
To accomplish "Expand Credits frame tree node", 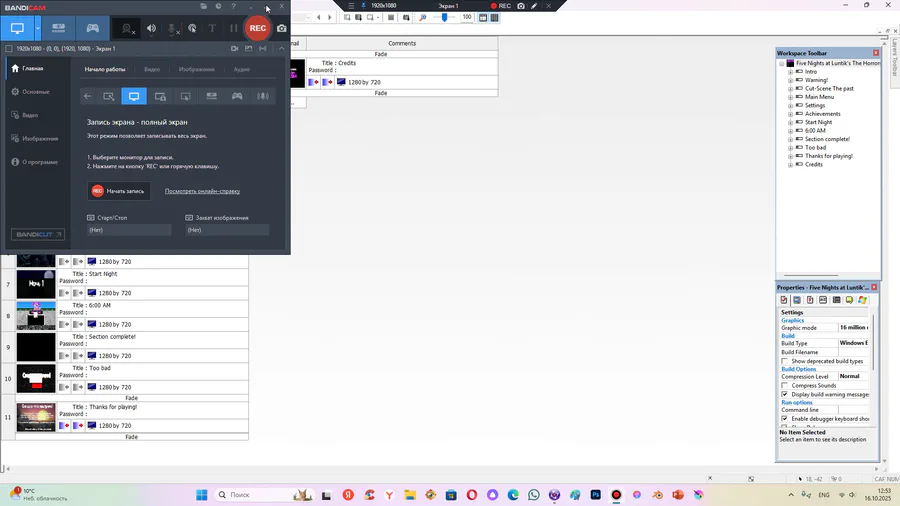I will click(x=790, y=165).
